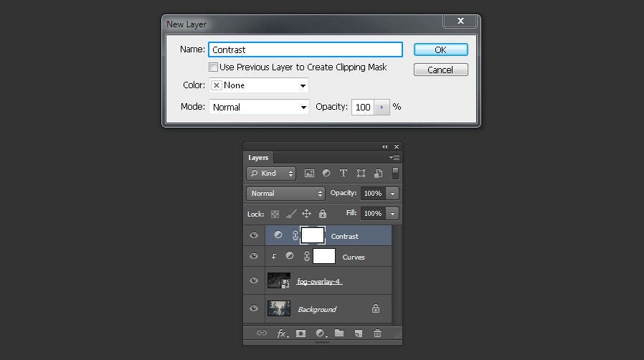The image size is (644, 360).
Task: Select Curves layer mask thumbnail
Action: tap(324, 256)
